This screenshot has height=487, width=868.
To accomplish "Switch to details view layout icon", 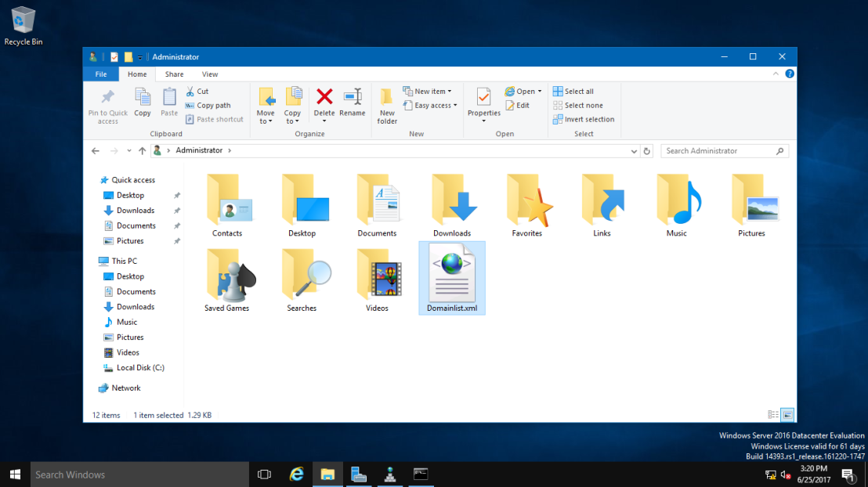I will [772, 414].
